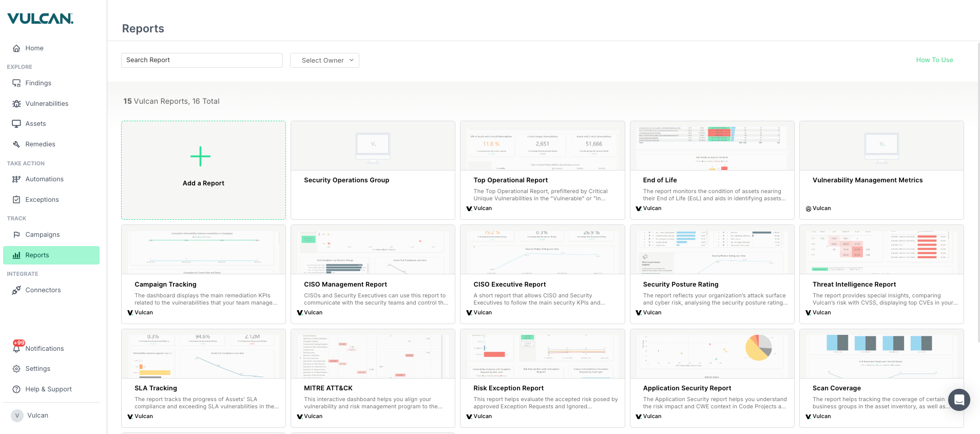The width and height of the screenshot is (980, 434).
Task: Focus the Search Report field
Action: click(202, 60)
